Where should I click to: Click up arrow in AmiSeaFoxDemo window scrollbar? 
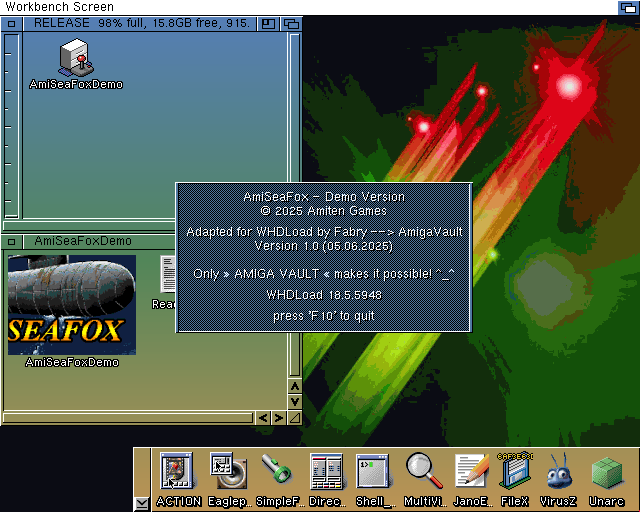coord(295,386)
